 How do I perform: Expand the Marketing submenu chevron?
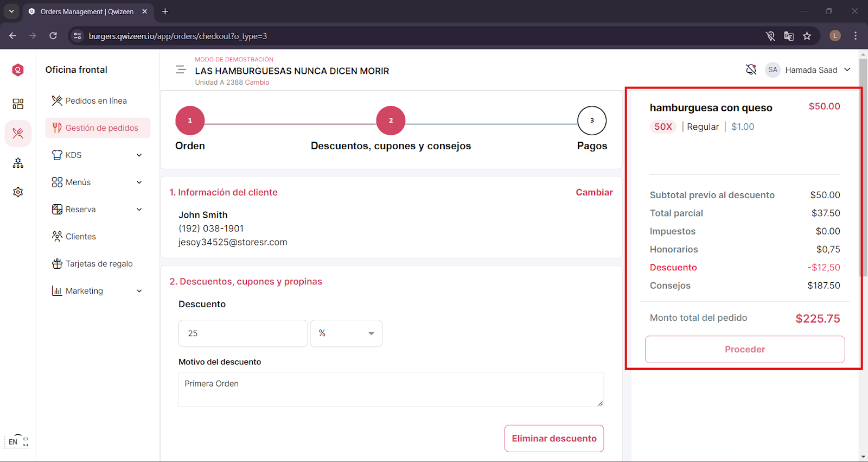pyautogui.click(x=139, y=291)
